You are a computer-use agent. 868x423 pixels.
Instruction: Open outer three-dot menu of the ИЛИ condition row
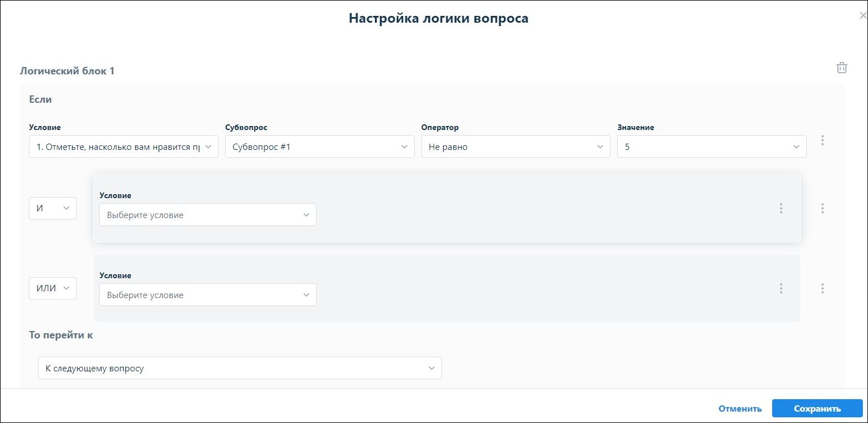coord(822,288)
